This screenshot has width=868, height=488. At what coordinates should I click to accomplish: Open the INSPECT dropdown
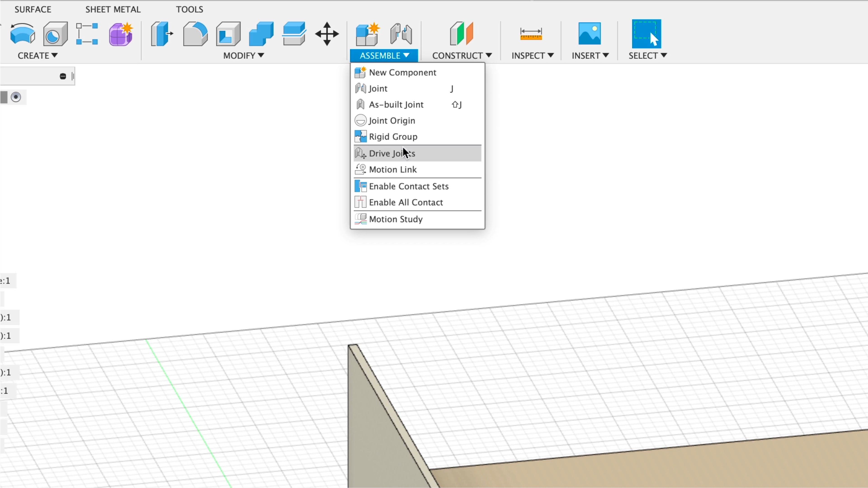click(532, 56)
